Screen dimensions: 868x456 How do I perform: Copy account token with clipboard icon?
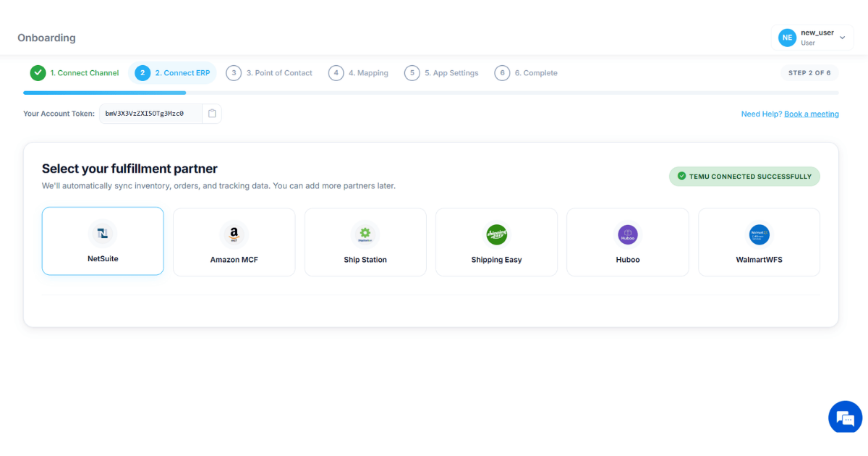212,114
